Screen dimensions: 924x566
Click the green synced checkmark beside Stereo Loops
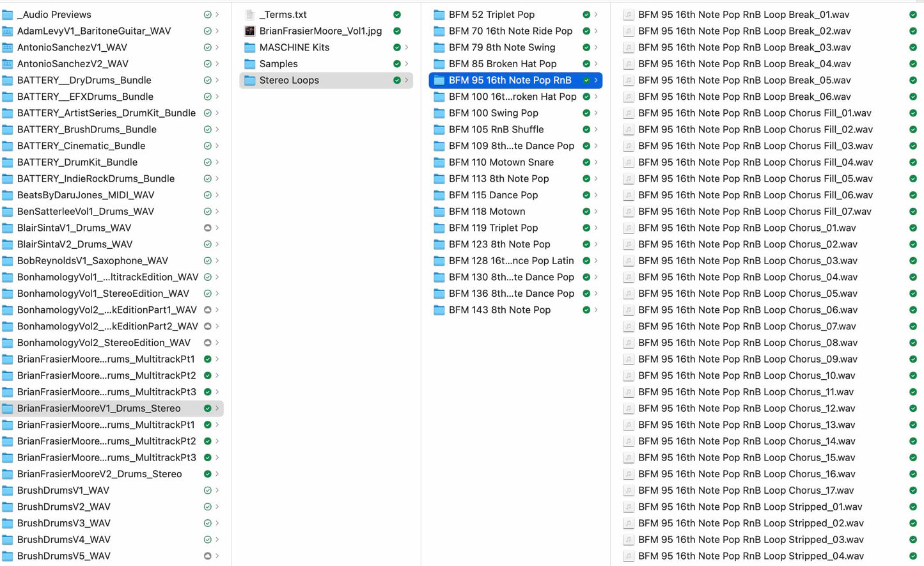[x=397, y=80]
